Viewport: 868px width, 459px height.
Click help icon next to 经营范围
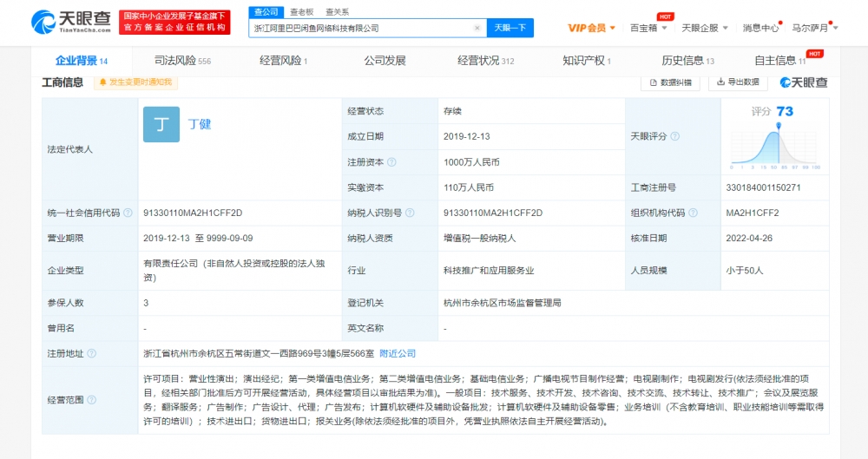pos(91,400)
